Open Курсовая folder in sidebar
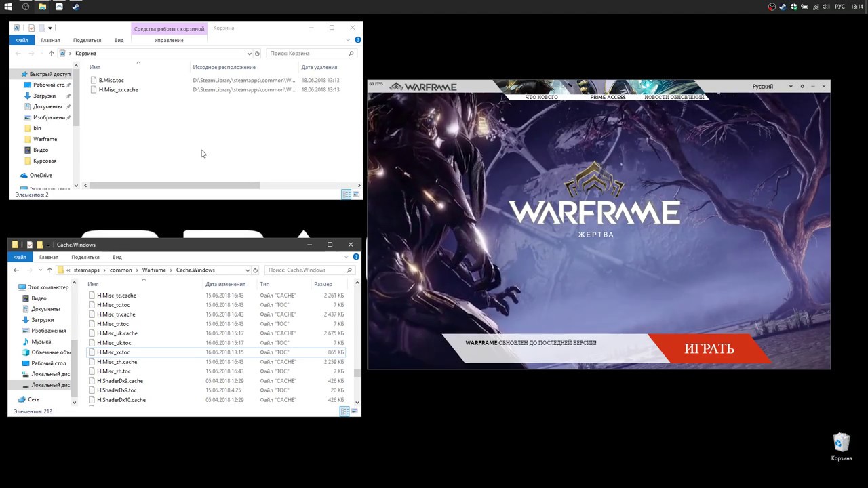 click(45, 161)
